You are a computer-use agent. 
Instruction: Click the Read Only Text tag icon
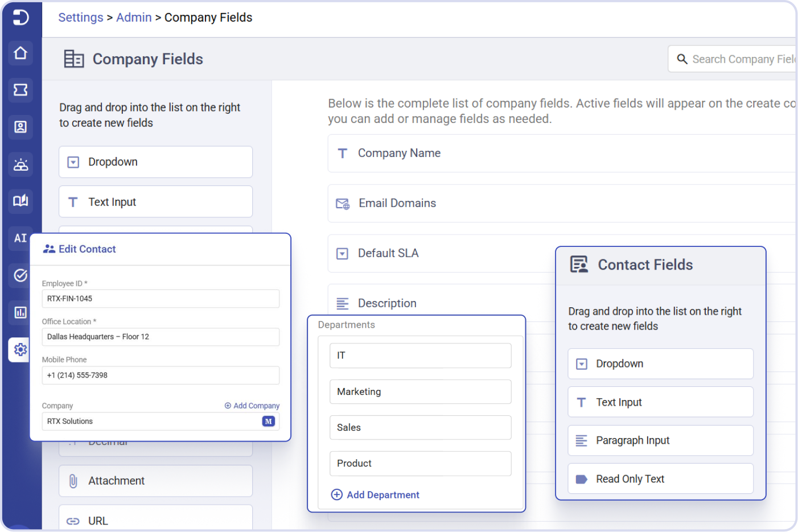coord(581,479)
